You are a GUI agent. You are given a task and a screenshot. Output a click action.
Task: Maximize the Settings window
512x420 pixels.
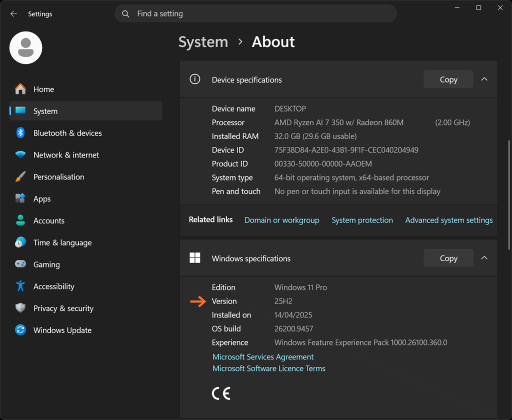pos(478,8)
